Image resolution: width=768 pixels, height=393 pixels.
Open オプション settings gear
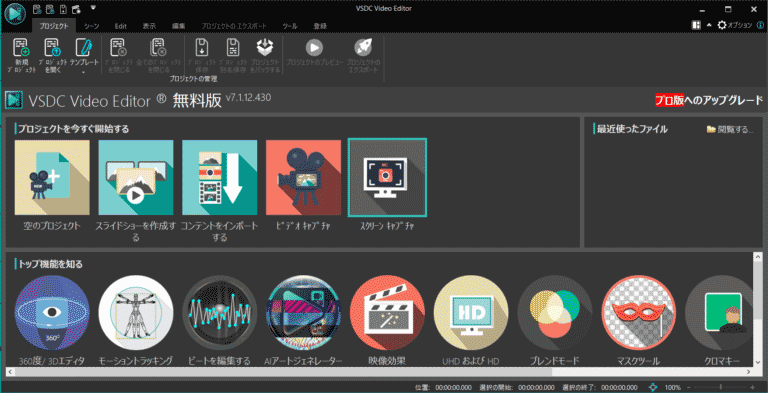[x=734, y=25]
